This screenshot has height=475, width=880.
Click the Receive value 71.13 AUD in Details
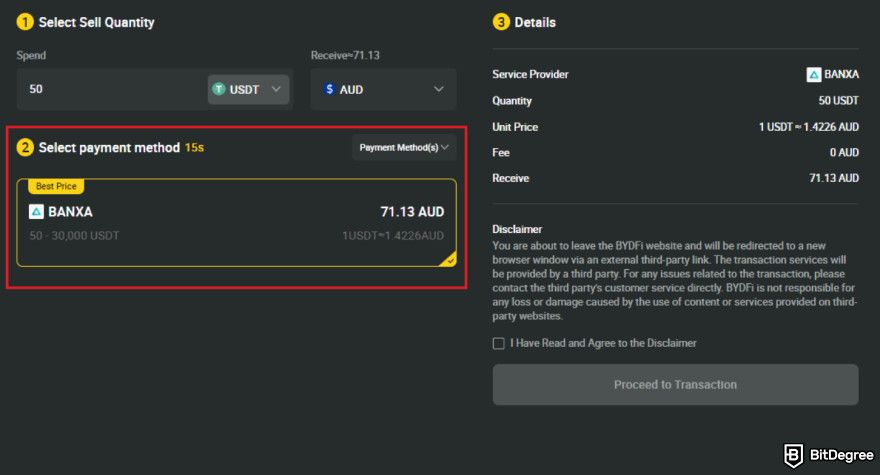tap(833, 178)
